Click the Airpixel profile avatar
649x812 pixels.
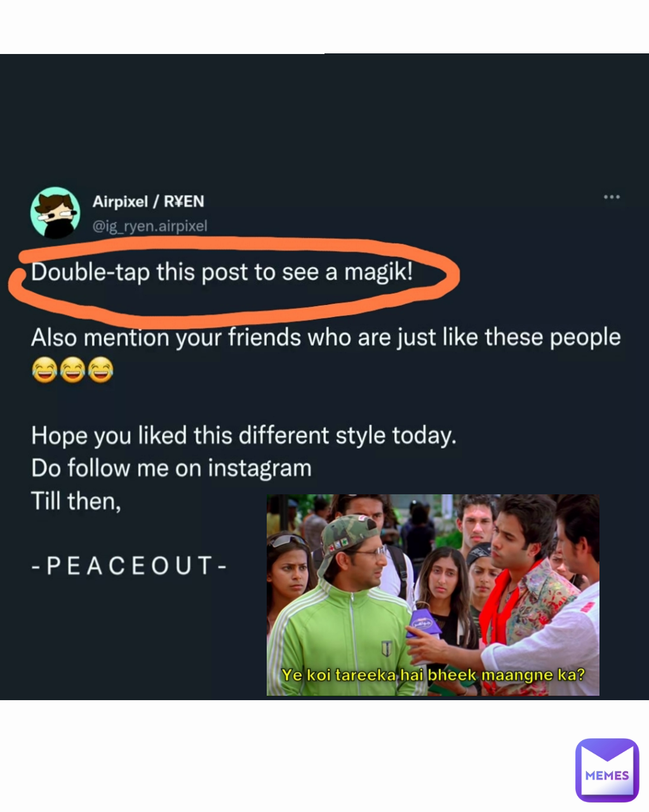(55, 212)
